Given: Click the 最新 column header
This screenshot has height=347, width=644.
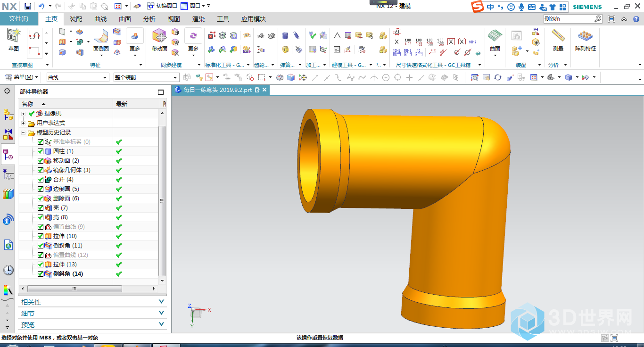Looking at the screenshot, I should 137,104.
